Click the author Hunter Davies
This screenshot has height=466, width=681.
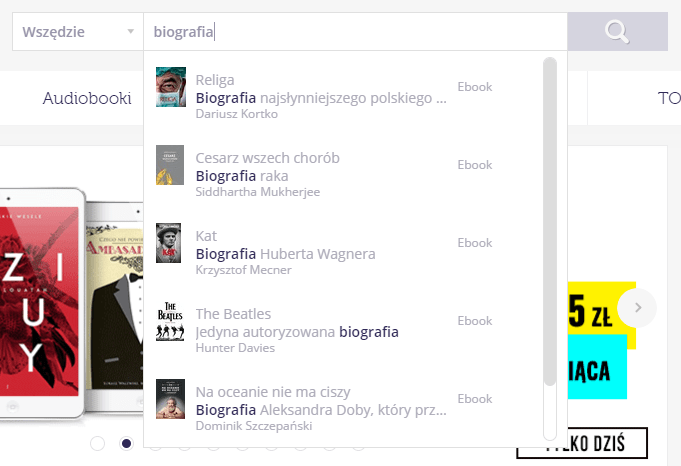click(235, 348)
